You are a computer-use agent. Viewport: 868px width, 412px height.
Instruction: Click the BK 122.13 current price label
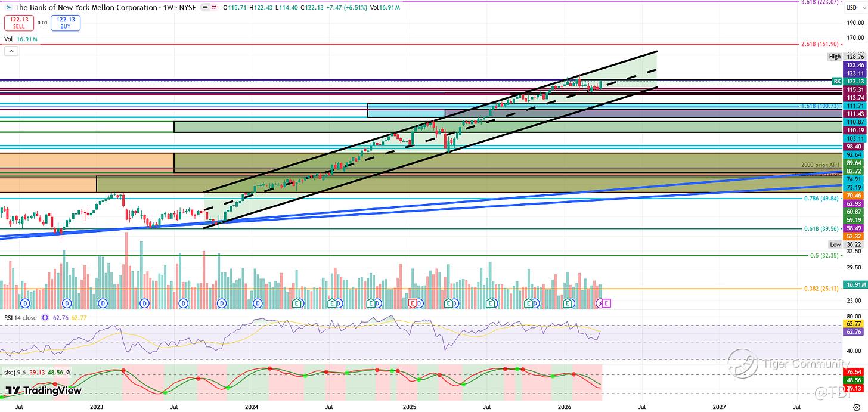(849, 81)
